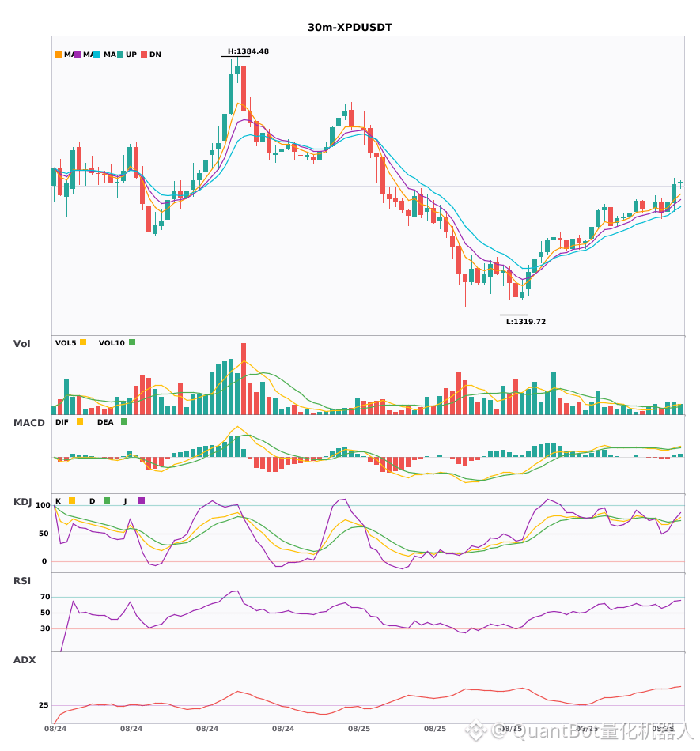Click the tallest red volume bar
Viewport: 700px width, 751px height.
click(244, 379)
